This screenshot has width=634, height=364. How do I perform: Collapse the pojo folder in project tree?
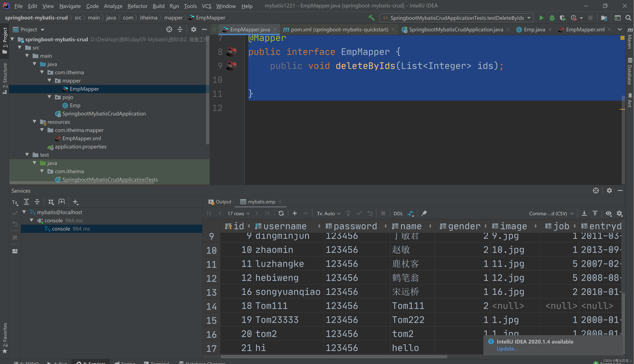(49, 97)
